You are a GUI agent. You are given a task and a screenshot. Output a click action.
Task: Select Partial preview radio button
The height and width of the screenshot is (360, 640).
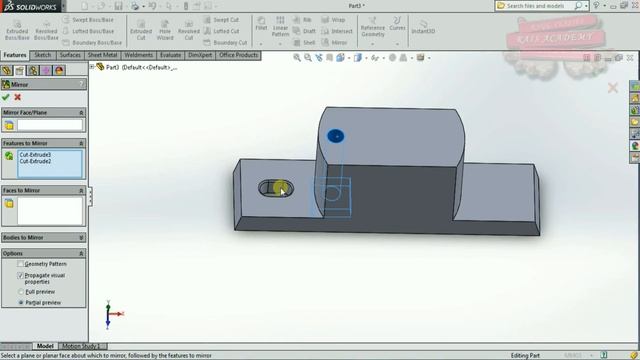pyautogui.click(x=21, y=303)
